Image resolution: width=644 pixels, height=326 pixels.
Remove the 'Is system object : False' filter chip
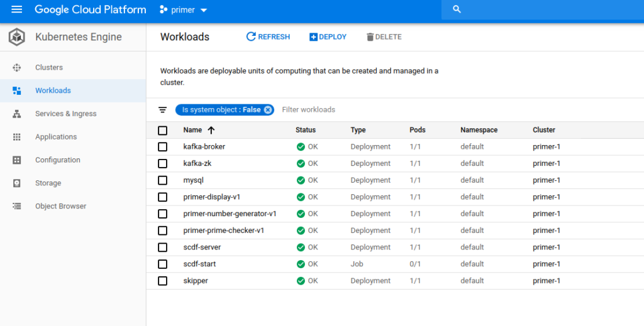(268, 110)
